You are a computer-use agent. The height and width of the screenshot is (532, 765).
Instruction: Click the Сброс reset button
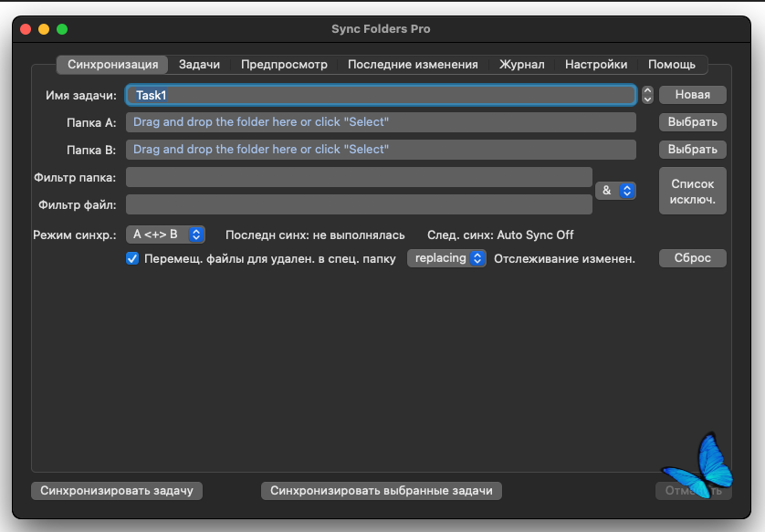pos(692,258)
